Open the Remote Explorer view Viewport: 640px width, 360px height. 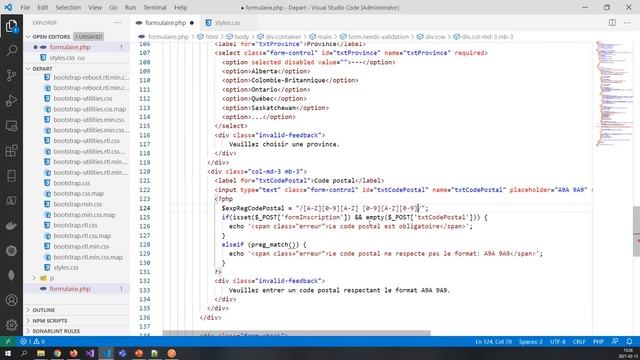(x=11, y=126)
